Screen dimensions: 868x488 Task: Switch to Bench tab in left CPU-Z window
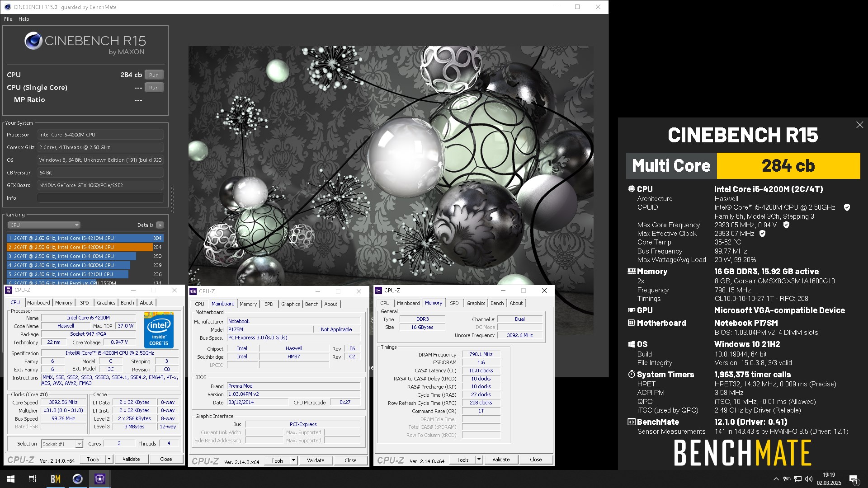[x=127, y=303]
